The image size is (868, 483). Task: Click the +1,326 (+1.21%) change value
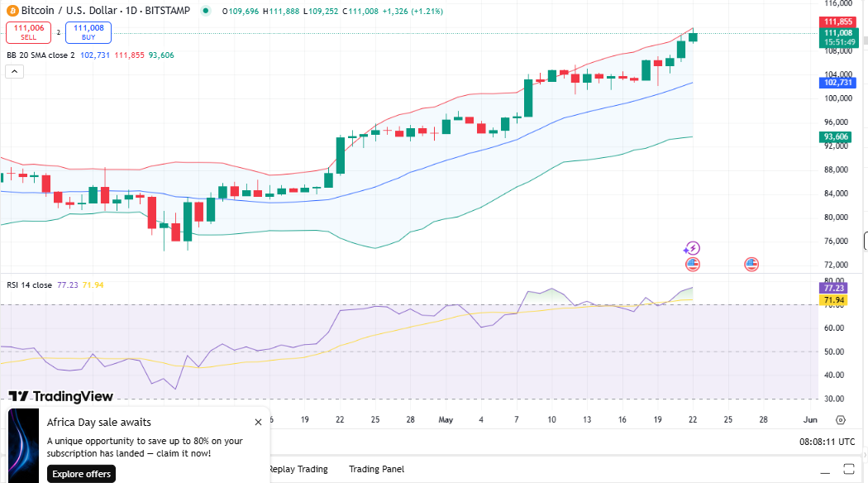413,11
